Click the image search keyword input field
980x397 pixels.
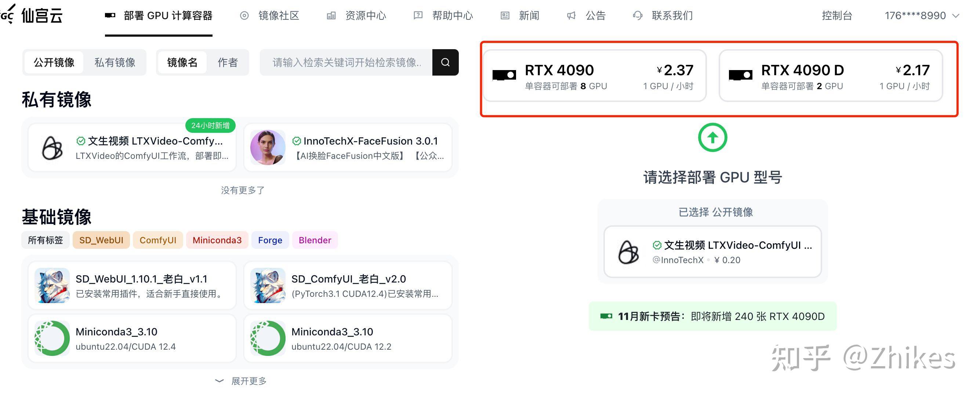[346, 62]
